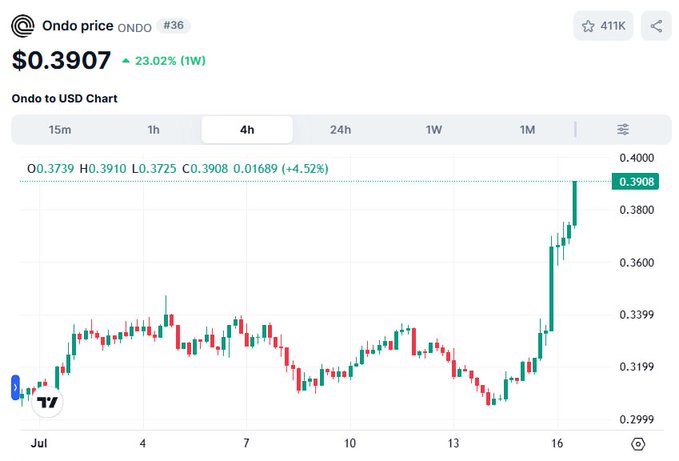This screenshot has width=679, height=461.
Task: Click the ONDO ticker symbol
Action: pos(135,28)
